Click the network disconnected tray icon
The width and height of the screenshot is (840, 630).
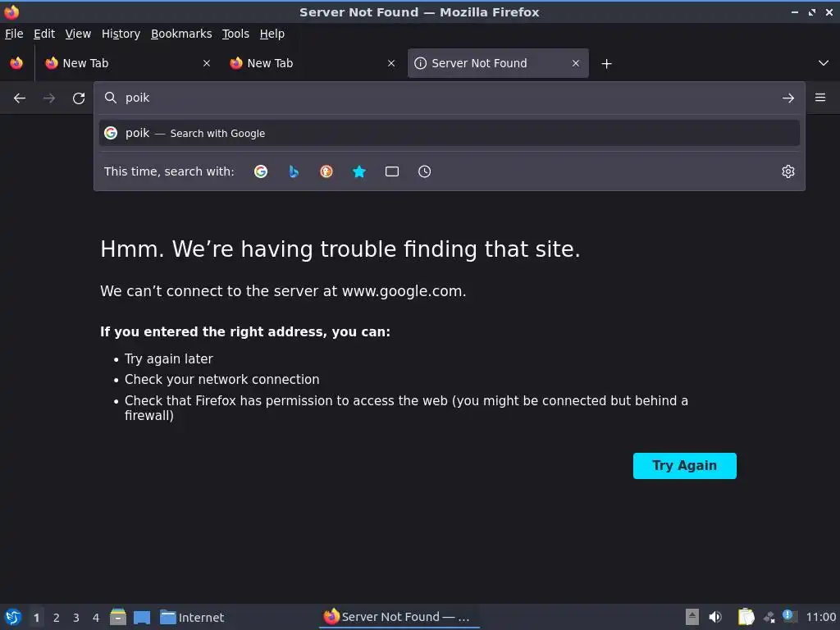coord(769,617)
